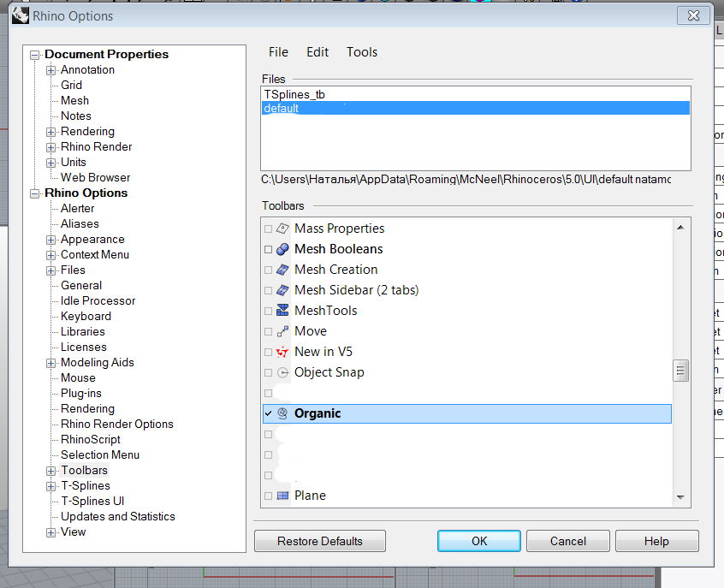Tick the Mesh Creation checkbox
Viewport: 724px width, 588px height.
coord(268,270)
